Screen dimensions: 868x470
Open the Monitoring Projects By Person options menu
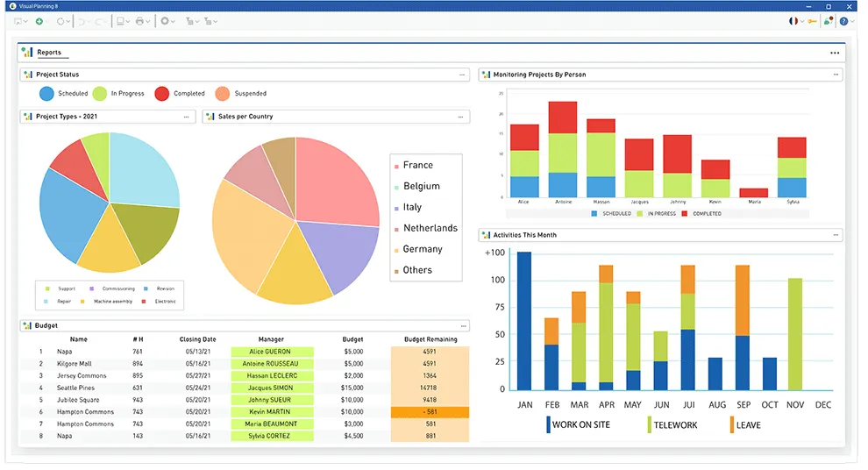tap(834, 75)
